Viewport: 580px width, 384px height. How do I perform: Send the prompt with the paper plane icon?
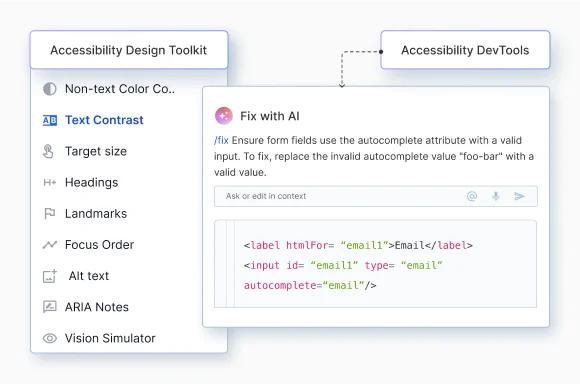519,196
